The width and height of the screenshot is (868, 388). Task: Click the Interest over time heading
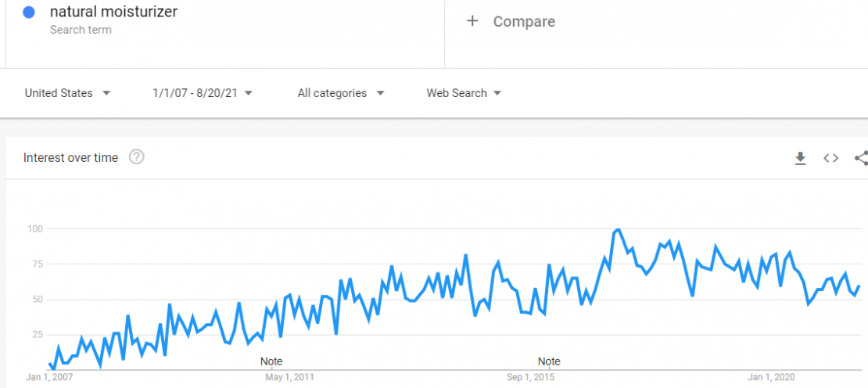pos(71,158)
